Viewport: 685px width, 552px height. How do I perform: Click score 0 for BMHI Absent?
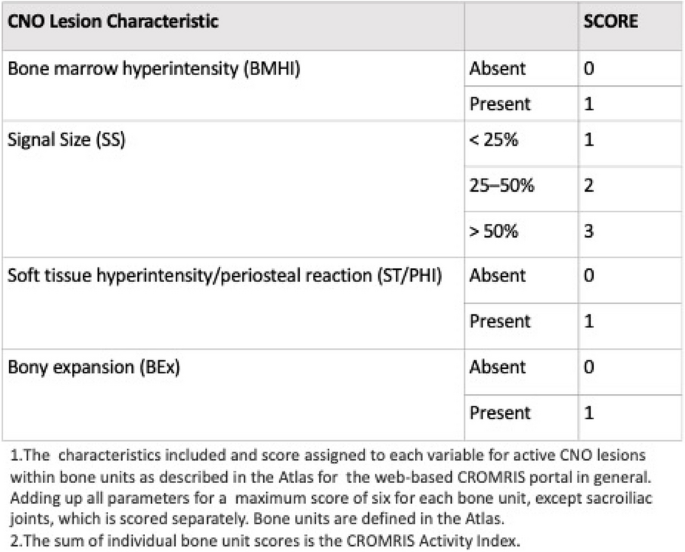[x=589, y=67]
